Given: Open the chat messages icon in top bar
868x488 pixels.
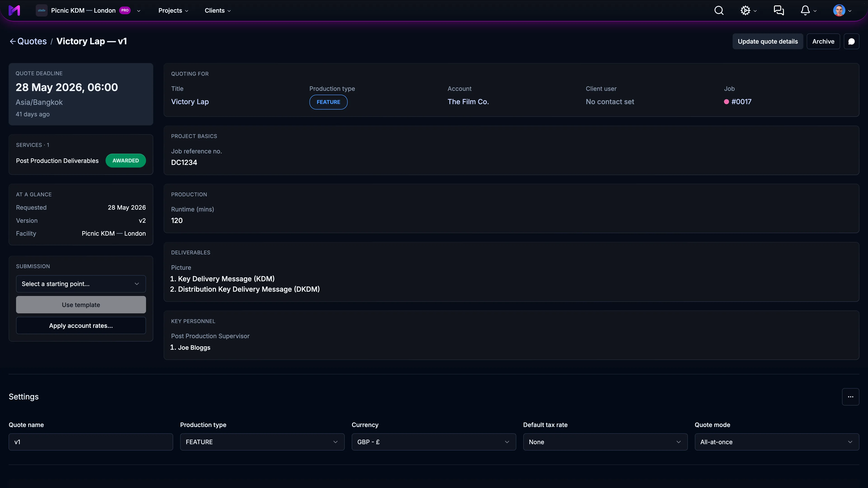Looking at the screenshot, I should 779,10.
